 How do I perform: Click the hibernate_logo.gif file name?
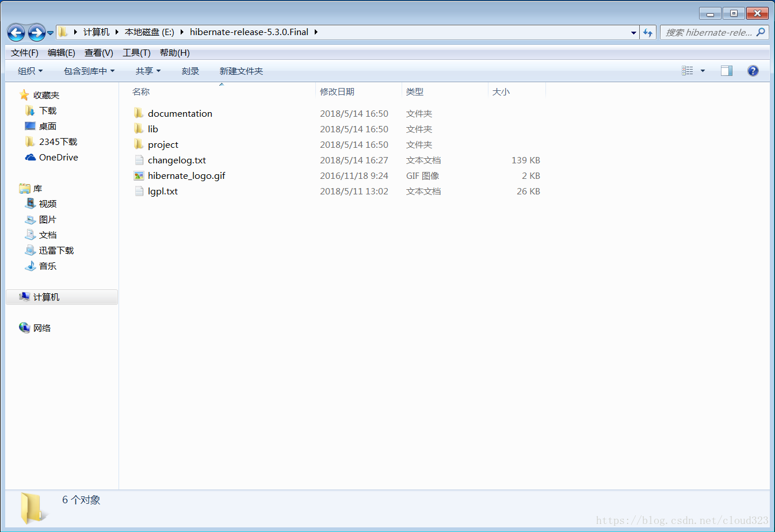186,176
